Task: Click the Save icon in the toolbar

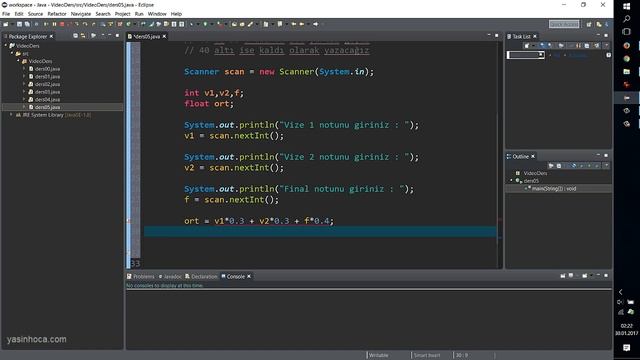Action: tap(19, 24)
